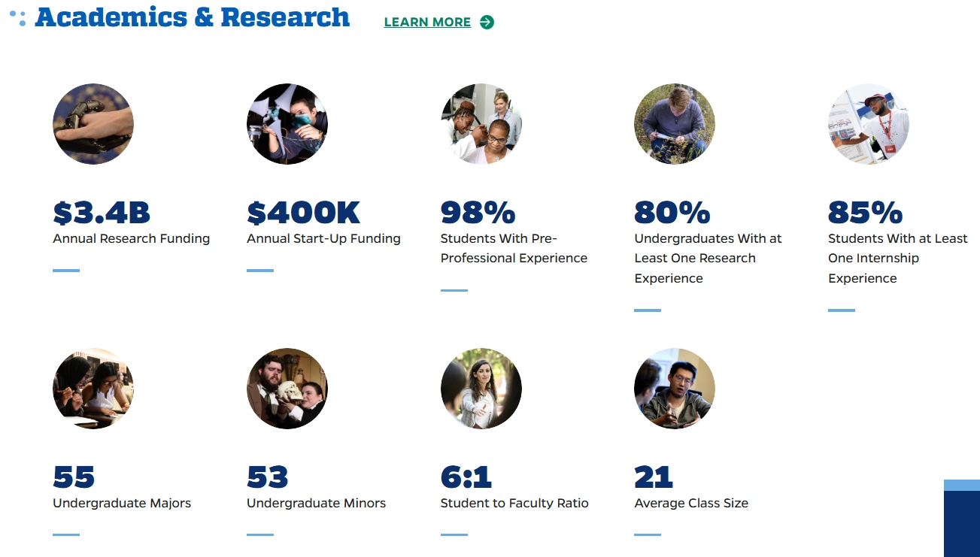Click the 85% internship statistic

866,213
